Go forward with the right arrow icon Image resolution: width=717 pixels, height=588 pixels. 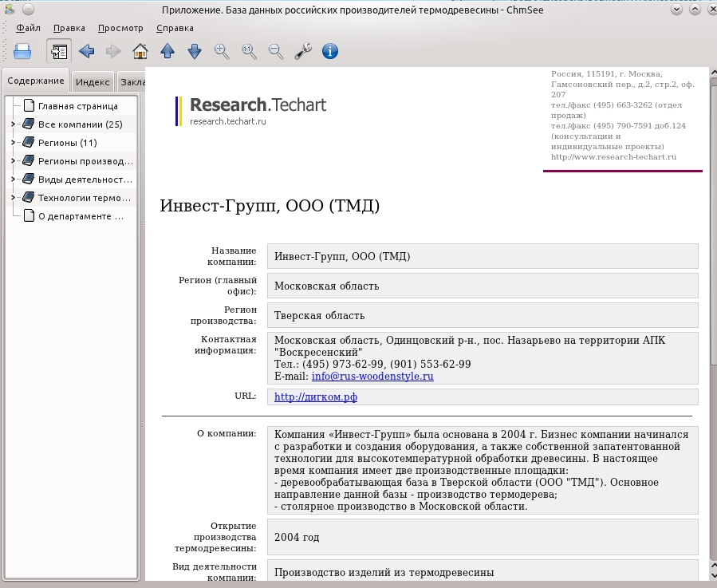(x=113, y=51)
